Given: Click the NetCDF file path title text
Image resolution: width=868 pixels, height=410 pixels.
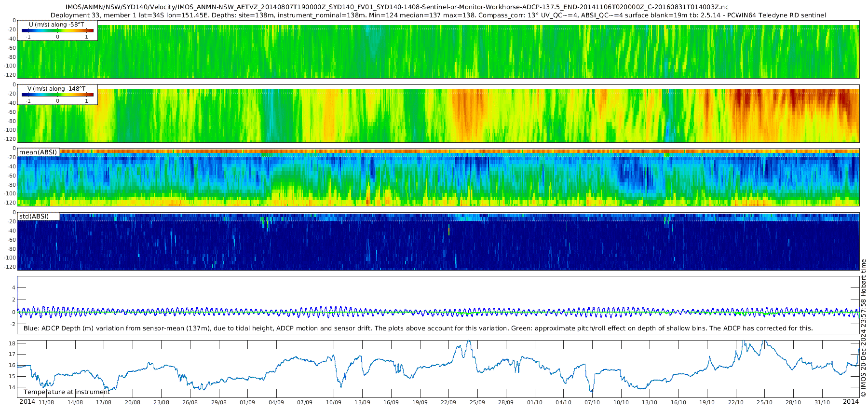Looking at the screenshot, I should tap(397, 8).
